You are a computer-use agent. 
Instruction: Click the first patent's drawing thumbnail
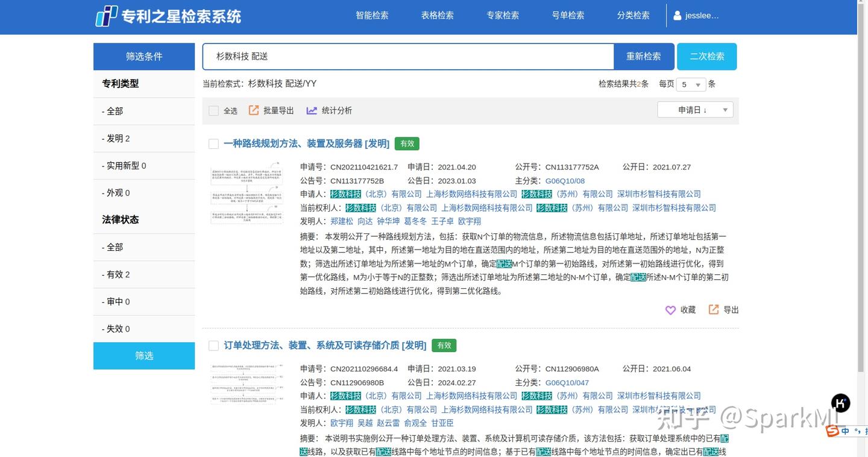pos(247,193)
